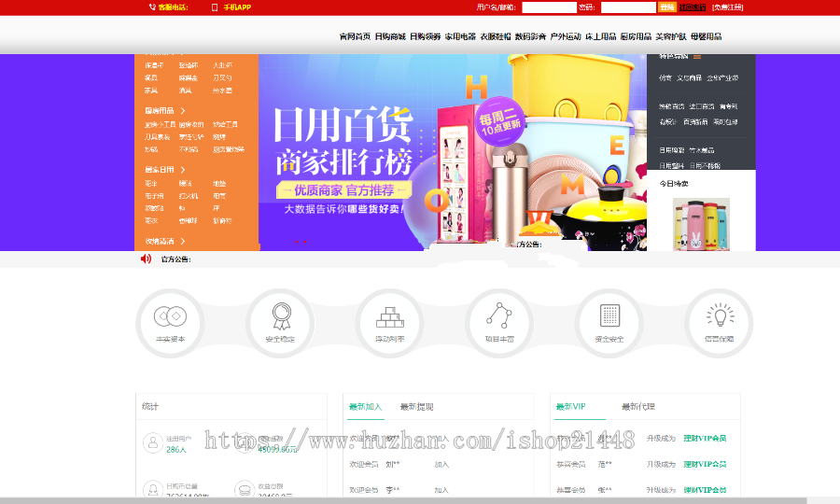Select 衣服鞋帽 in the navigation bar
Image resolution: width=840 pixels, height=504 pixels.
click(496, 36)
